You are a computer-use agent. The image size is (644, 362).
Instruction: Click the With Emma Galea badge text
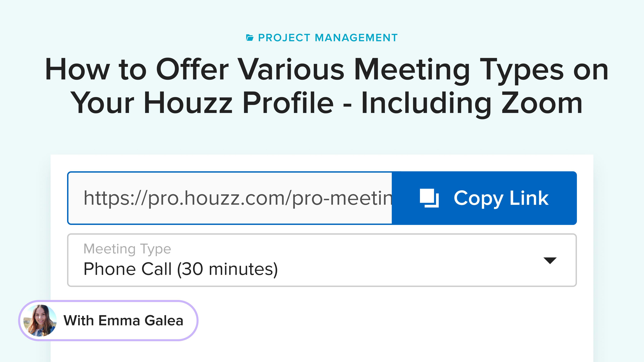123,321
